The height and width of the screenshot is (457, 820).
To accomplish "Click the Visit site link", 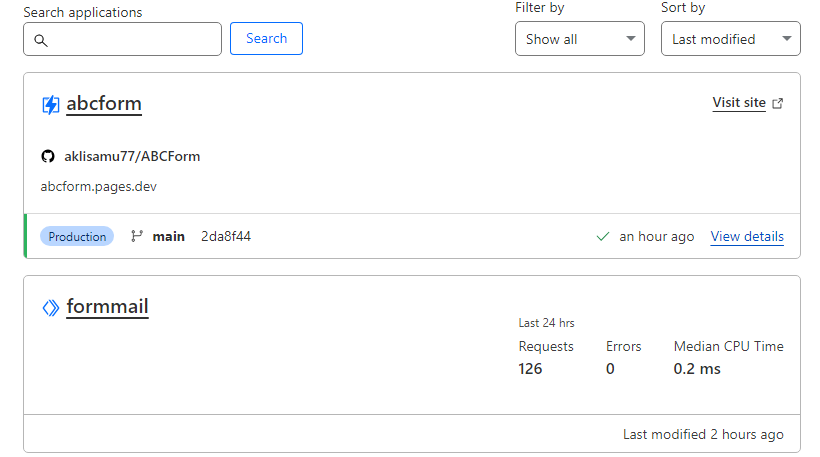I will click(739, 103).
